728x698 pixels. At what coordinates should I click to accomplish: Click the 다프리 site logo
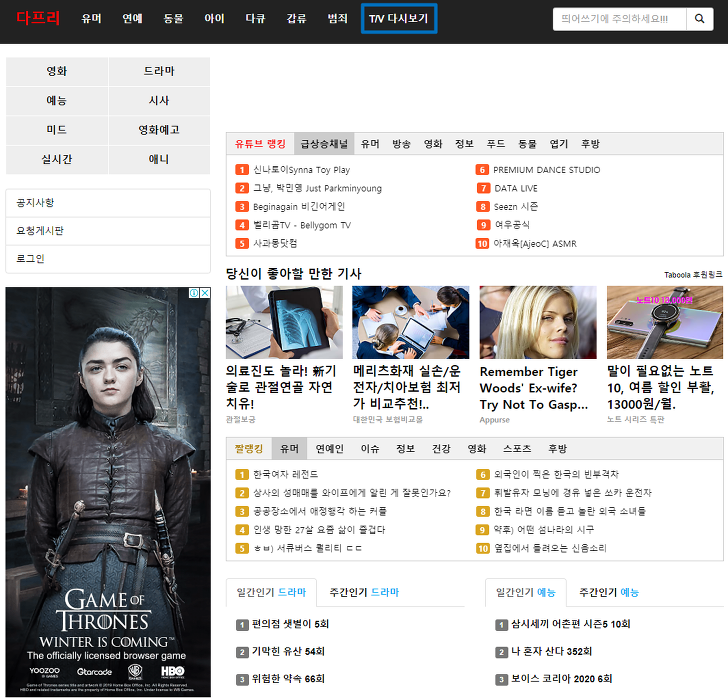(38, 18)
